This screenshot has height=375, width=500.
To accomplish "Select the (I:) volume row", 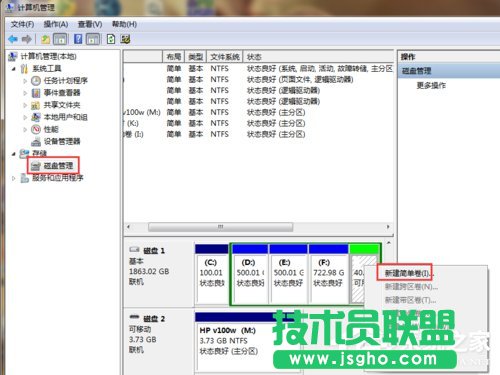I will click(x=258, y=134).
